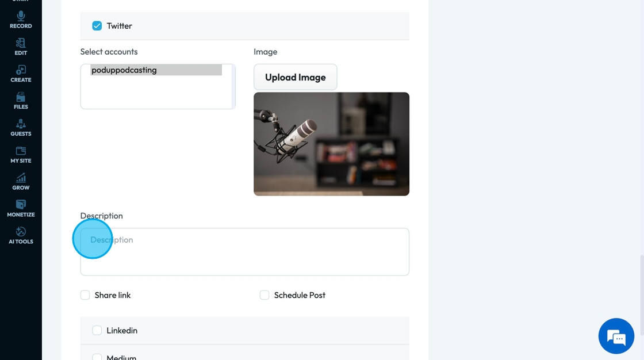Open the Files section in sidebar
The height and width of the screenshot is (360, 644).
click(21, 101)
